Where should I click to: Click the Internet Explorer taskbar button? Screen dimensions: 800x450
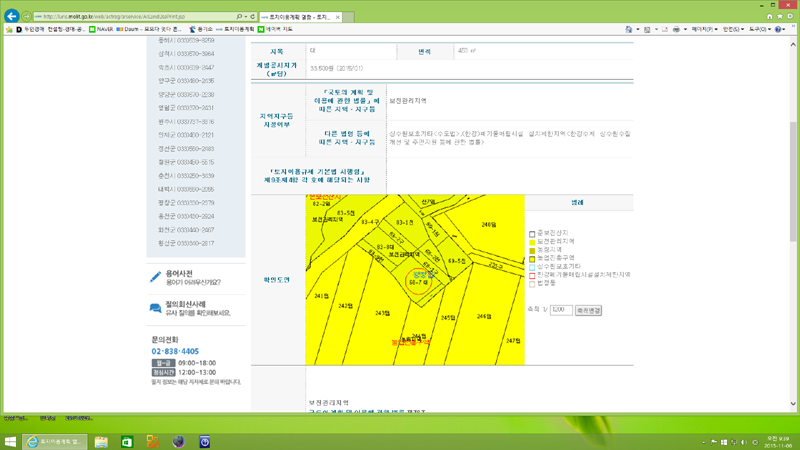55,442
